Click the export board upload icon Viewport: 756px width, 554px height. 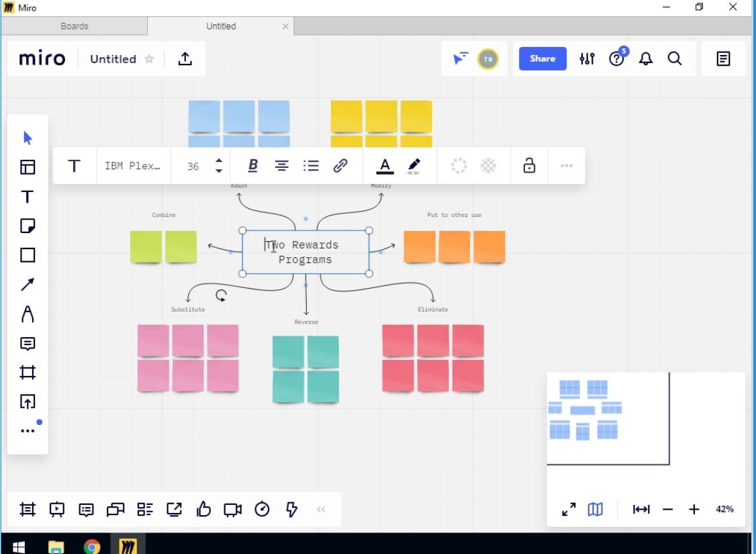185,59
